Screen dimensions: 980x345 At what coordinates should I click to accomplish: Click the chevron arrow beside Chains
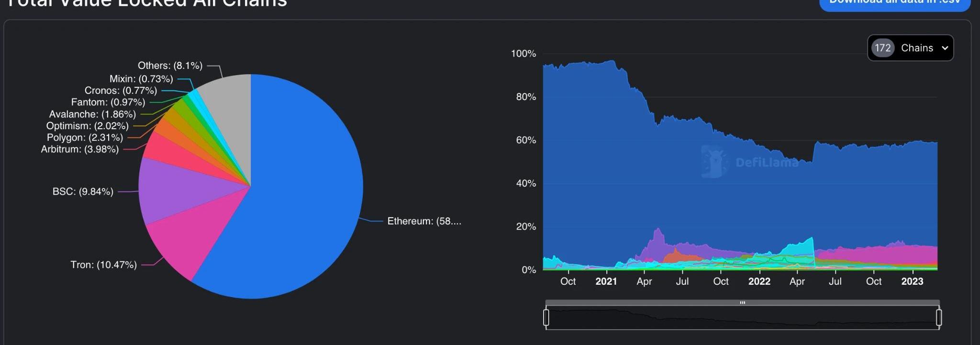(x=945, y=48)
